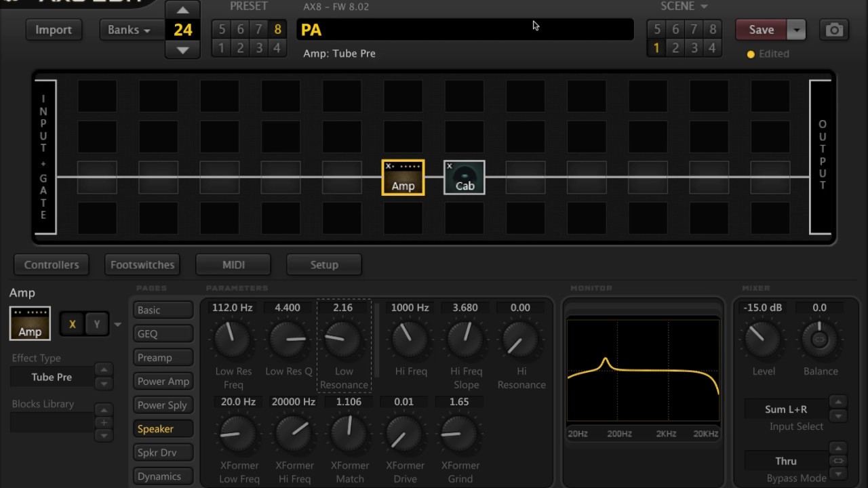Screen dimensions: 868x488
Task: Click the Amp thumbnail in the editor panel
Action: pos(30,323)
